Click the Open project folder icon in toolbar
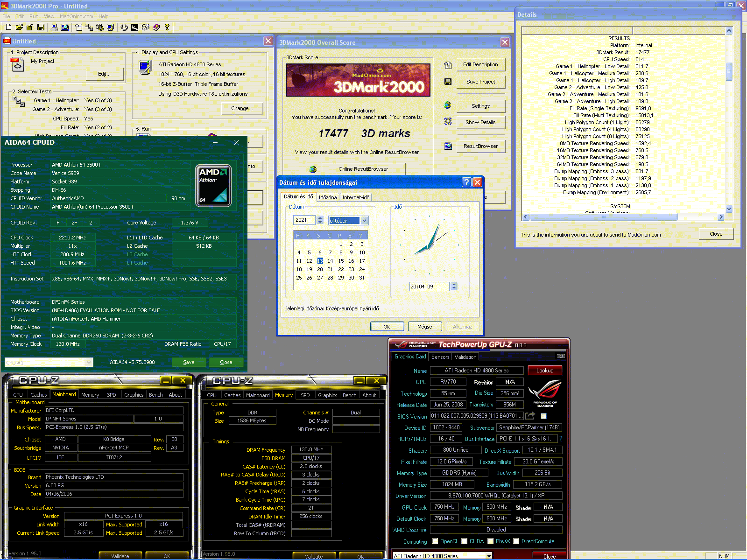 click(x=19, y=28)
